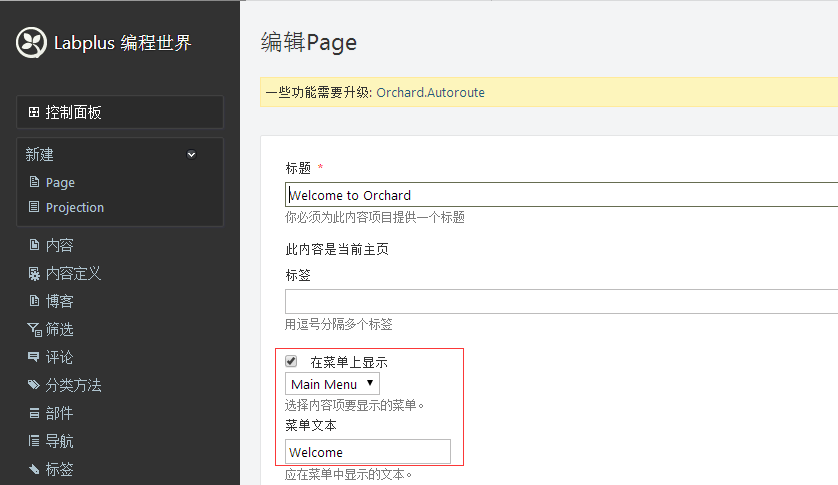Viewport: 838px width, 485px height.
Task: Click the 编辑Page heading
Action: tap(309, 42)
